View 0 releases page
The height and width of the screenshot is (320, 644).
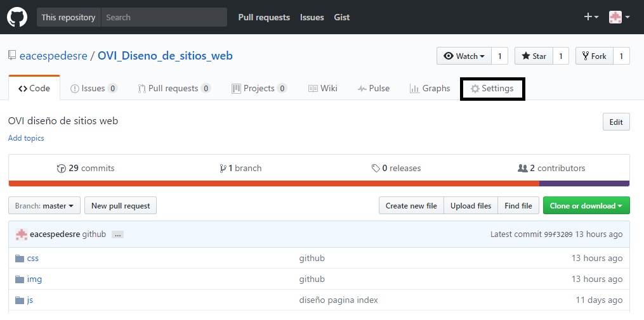point(396,168)
